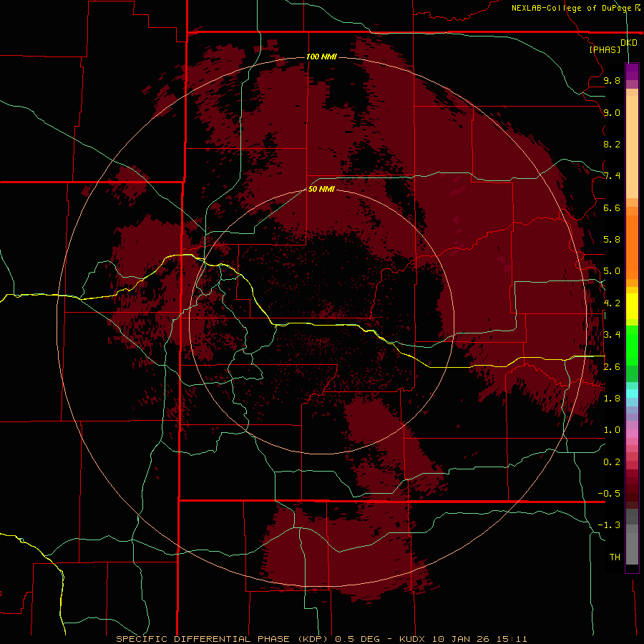Pick the purple segment at color bar top

click(x=632, y=71)
